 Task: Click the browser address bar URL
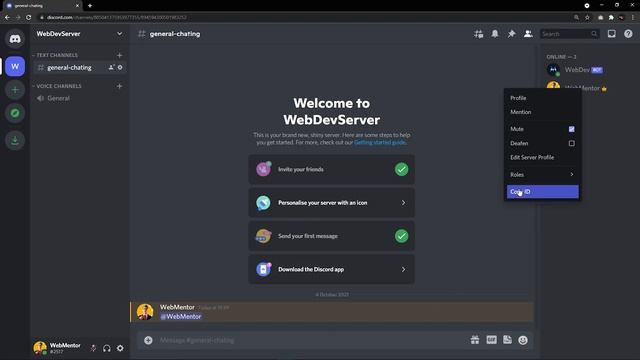116,18
